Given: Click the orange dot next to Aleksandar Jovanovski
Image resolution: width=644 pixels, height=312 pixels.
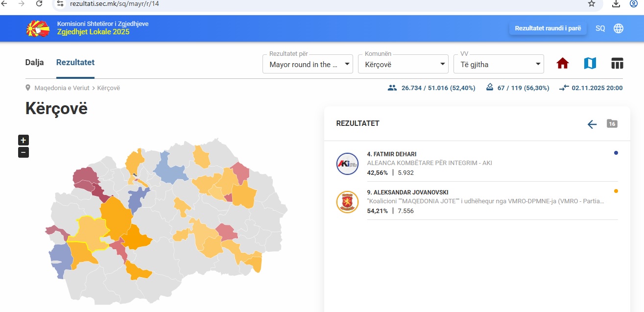Looking at the screenshot, I should coord(616,192).
